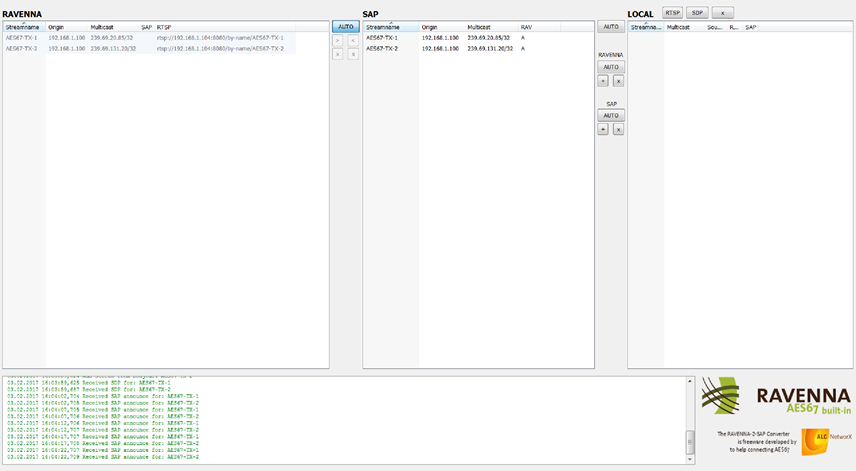Click the 192.168.1.100 origin of AES67-TX-1 in SAP list

coord(440,38)
